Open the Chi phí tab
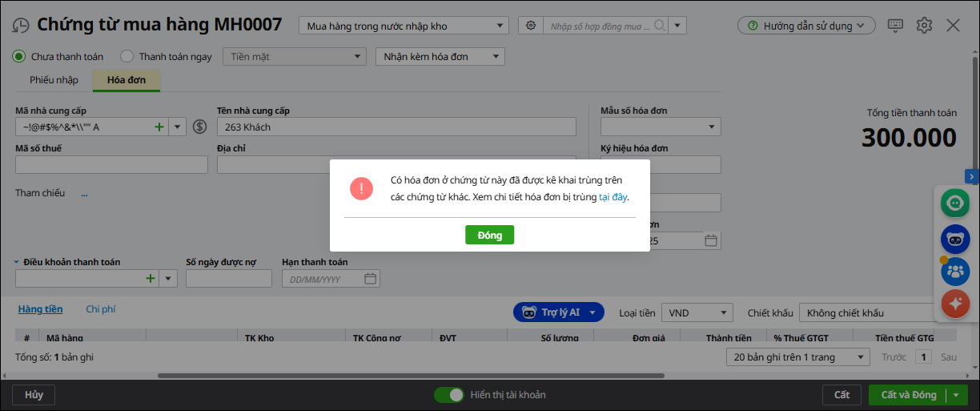 tap(101, 309)
